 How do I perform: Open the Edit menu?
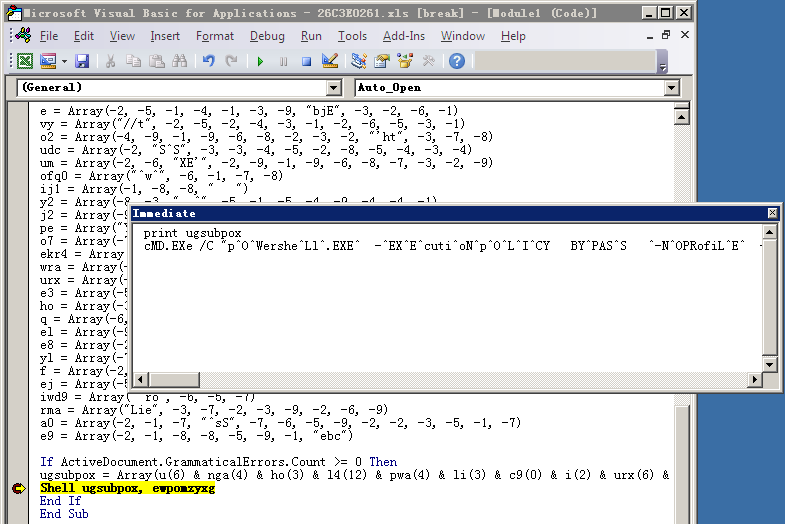point(84,36)
